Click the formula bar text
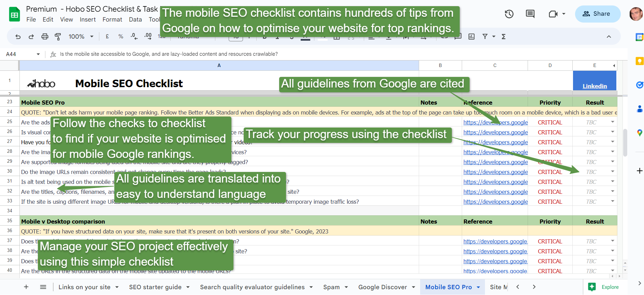 (x=169, y=54)
